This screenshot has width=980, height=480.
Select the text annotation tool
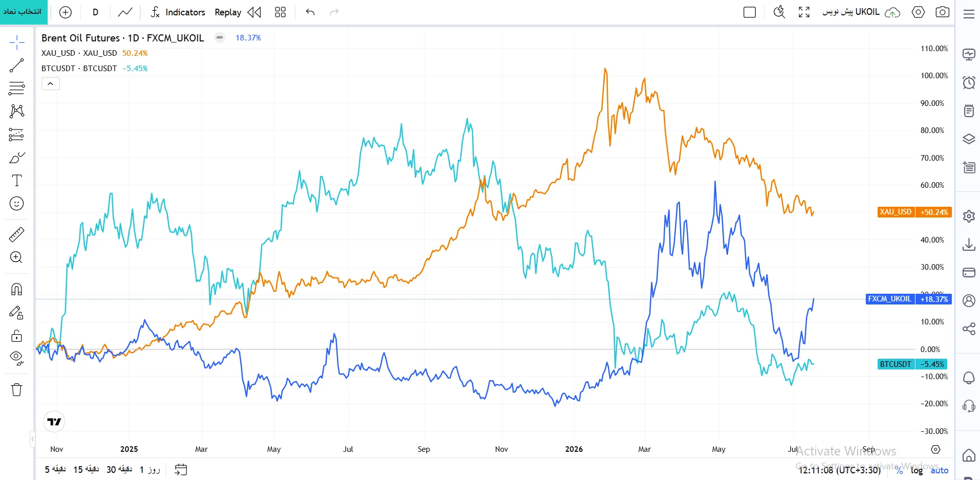(x=16, y=180)
